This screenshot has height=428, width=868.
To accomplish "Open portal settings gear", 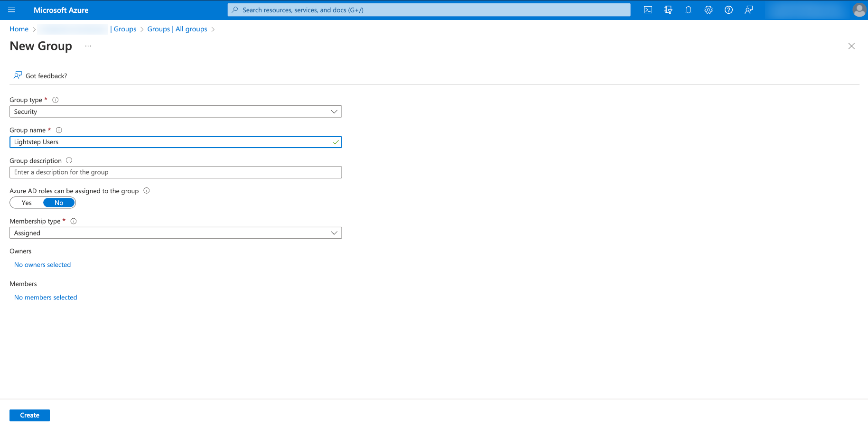I will (709, 10).
